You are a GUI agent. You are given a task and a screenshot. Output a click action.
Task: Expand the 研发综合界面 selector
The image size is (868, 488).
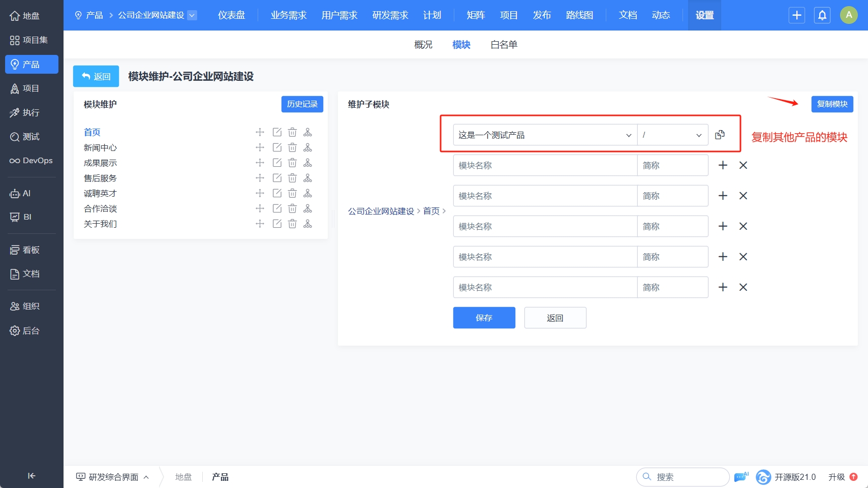tap(113, 477)
